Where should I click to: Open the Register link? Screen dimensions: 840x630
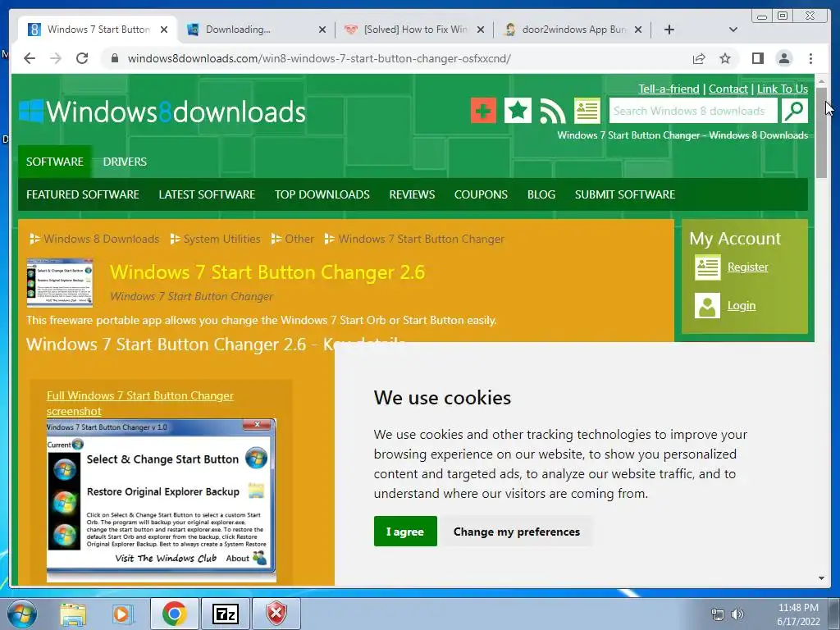tap(747, 267)
